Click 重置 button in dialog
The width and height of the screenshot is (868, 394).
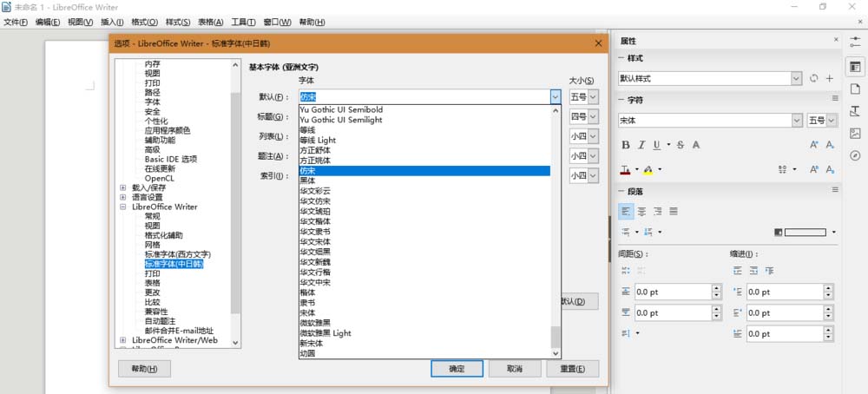tap(572, 369)
